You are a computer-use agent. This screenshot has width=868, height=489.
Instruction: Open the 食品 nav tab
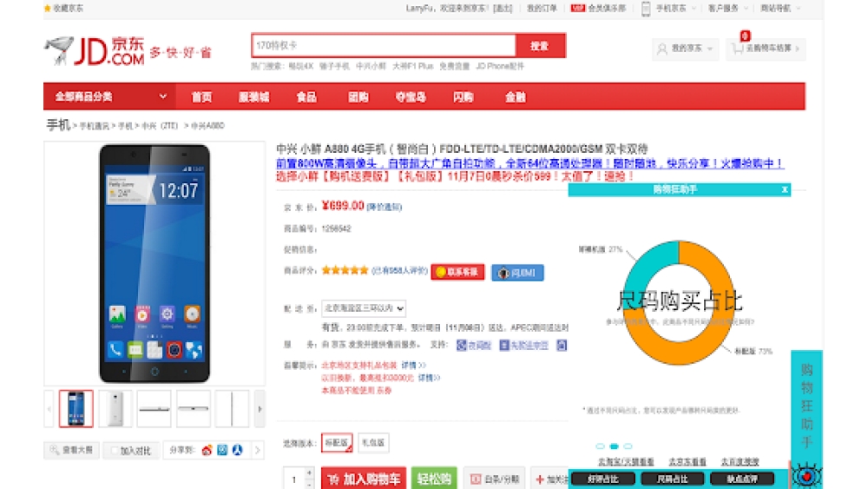[x=306, y=97]
